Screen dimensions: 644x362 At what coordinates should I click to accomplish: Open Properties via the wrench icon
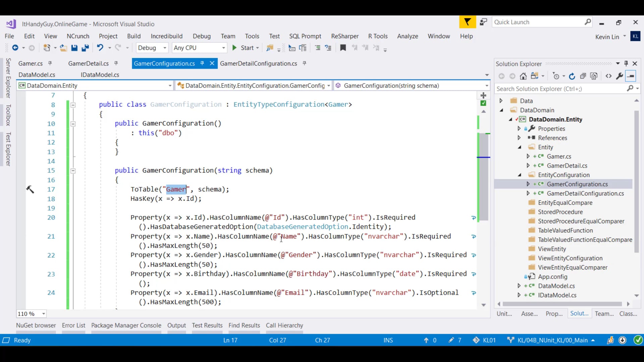click(x=620, y=76)
